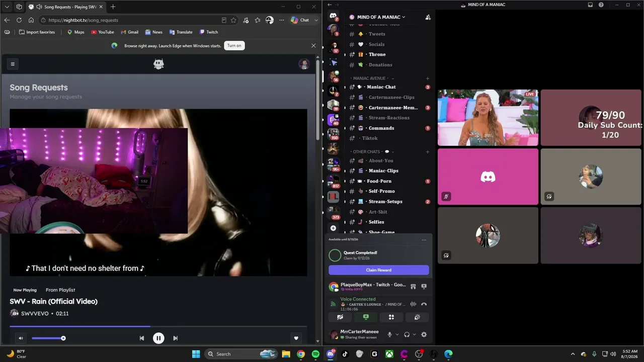
Task: Open the Stream-Setups channel
Action: point(389,202)
